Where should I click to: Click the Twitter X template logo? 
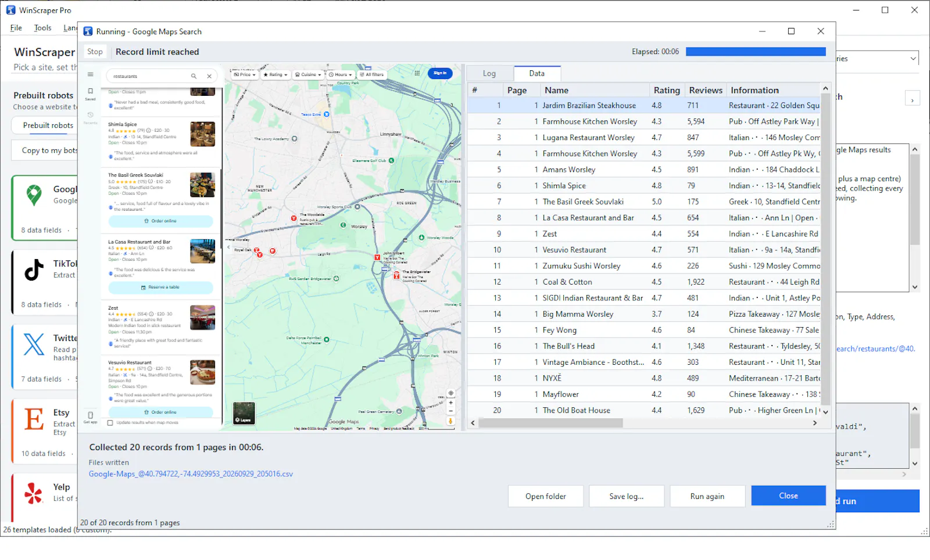click(x=34, y=344)
